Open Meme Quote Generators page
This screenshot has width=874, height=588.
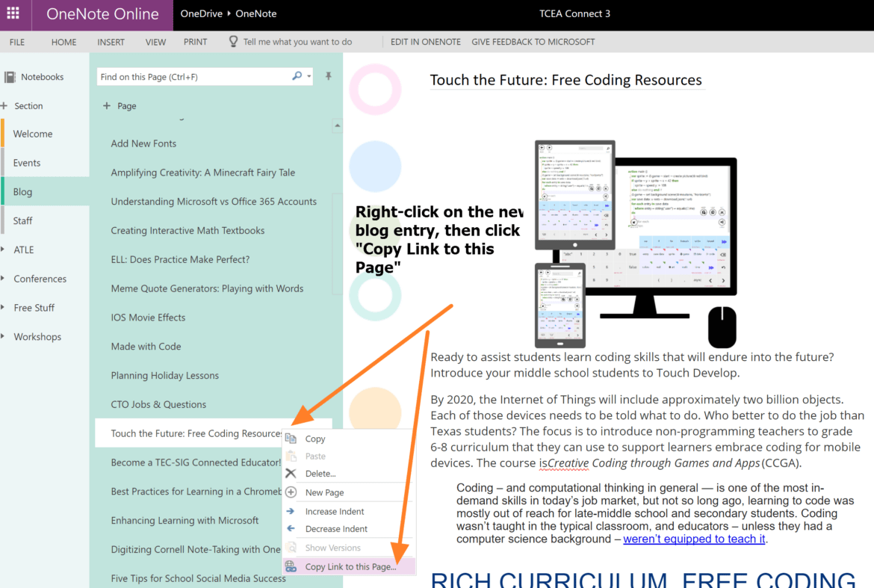207,288
